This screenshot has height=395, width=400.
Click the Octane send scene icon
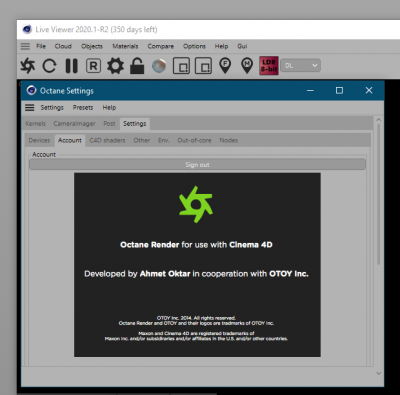[x=28, y=65]
